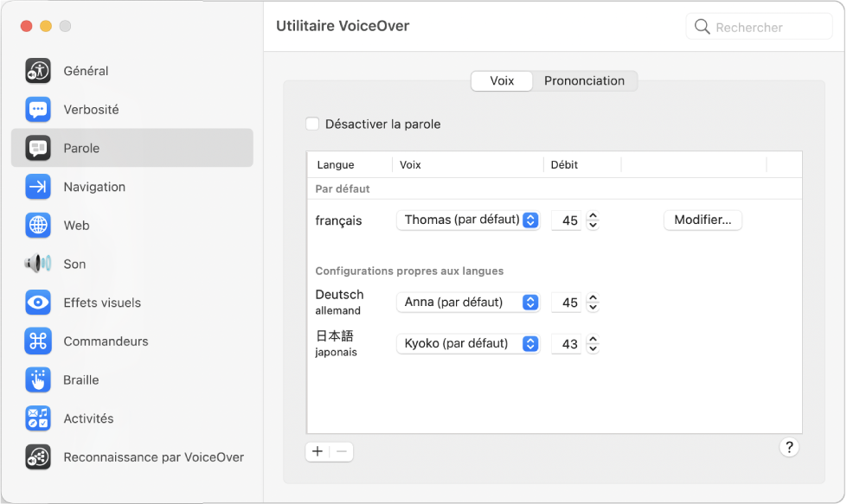Decrease the japonais débit with the down arrow
The width and height of the screenshot is (847, 504).
tap(594, 348)
